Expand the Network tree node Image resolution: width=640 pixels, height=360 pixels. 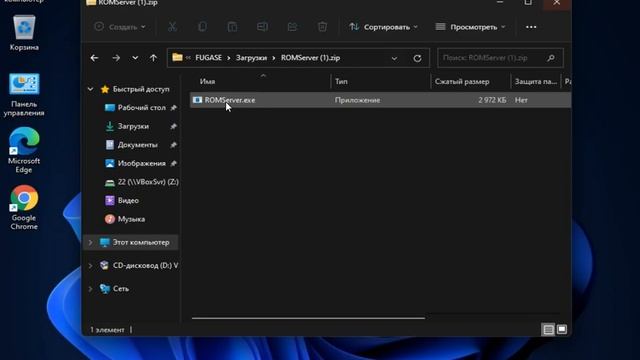pos(90,289)
